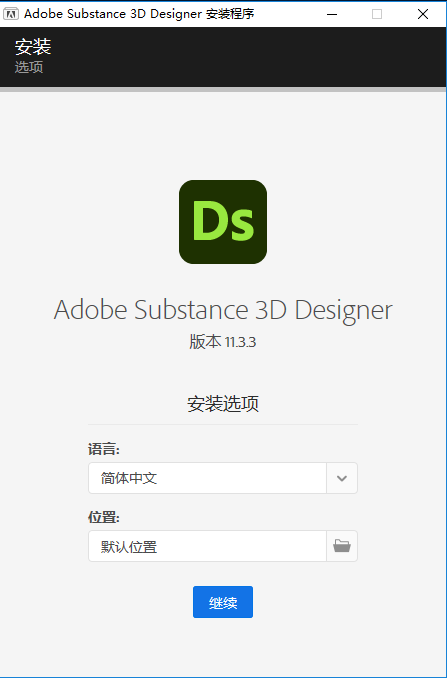The height and width of the screenshot is (678, 447).
Task: Click the Adobe Substance 3D Designer product name
Action: [223, 311]
